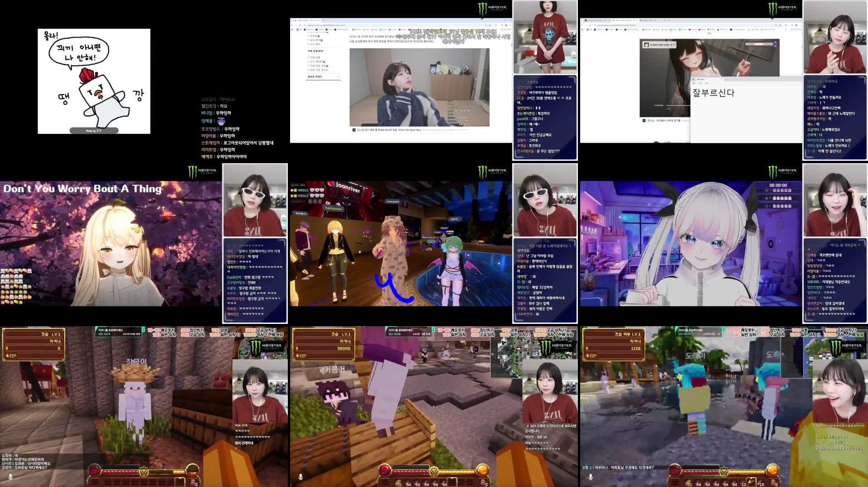Click the '1128' gold value in the bottom-right game
The width and height of the screenshot is (868, 487).
(635, 348)
